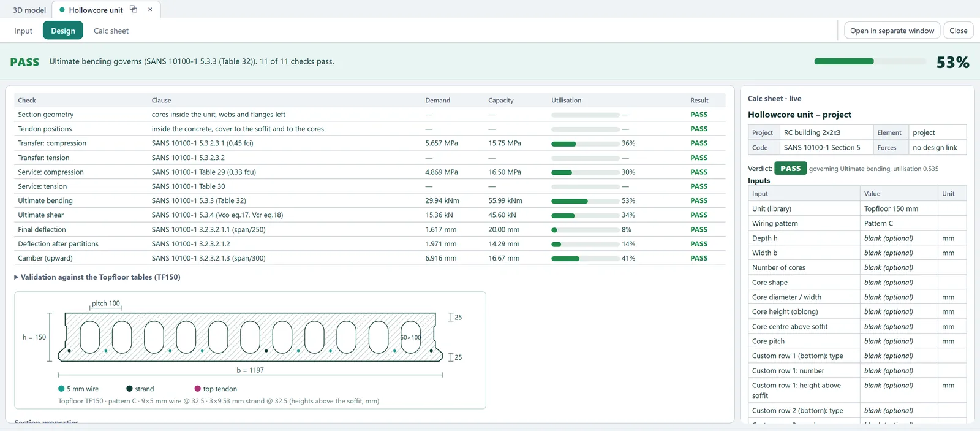Click the Transfer: compression check name
The image size is (980, 431).
(x=52, y=143)
